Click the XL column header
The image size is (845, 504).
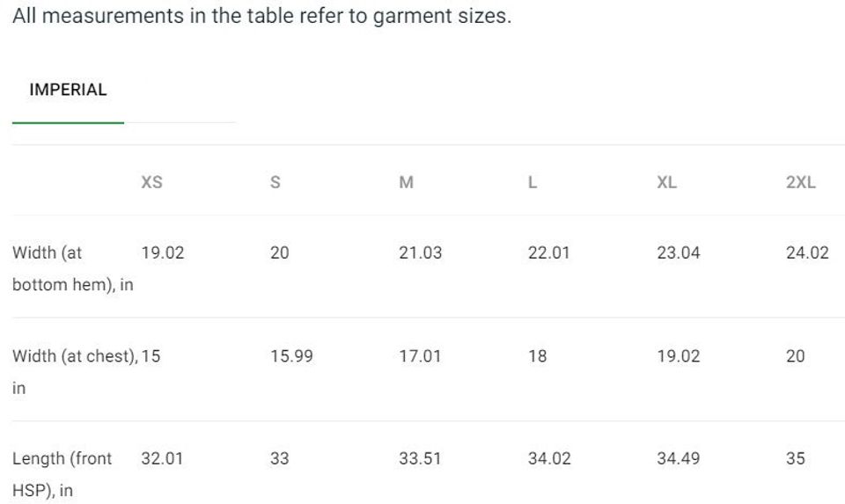pyautogui.click(x=666, y=183)
